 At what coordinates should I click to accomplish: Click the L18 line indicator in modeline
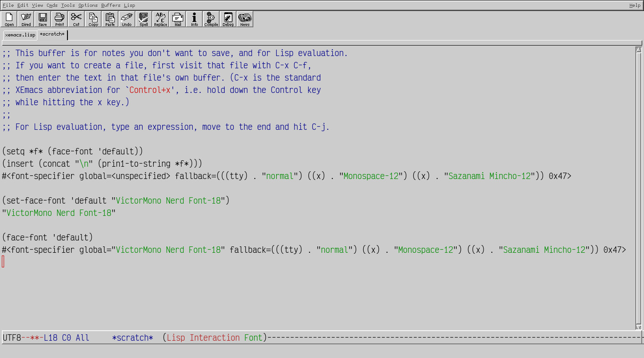[x=51, y=338]
